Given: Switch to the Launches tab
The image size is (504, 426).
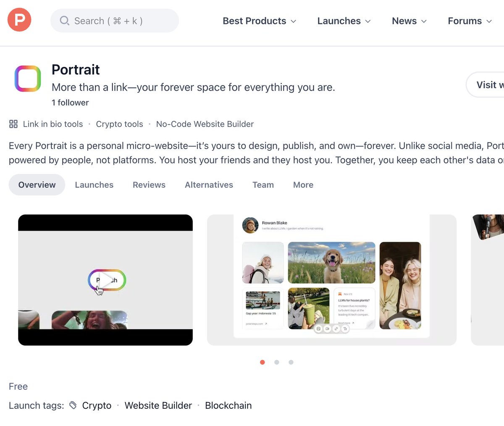Looking at the screenshot, I should click(94, 185).
